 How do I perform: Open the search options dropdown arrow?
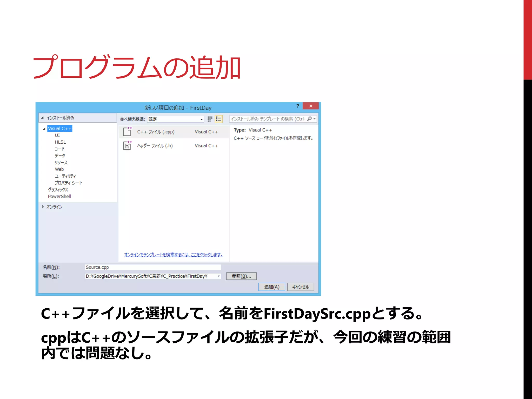(x=314, y=119)
